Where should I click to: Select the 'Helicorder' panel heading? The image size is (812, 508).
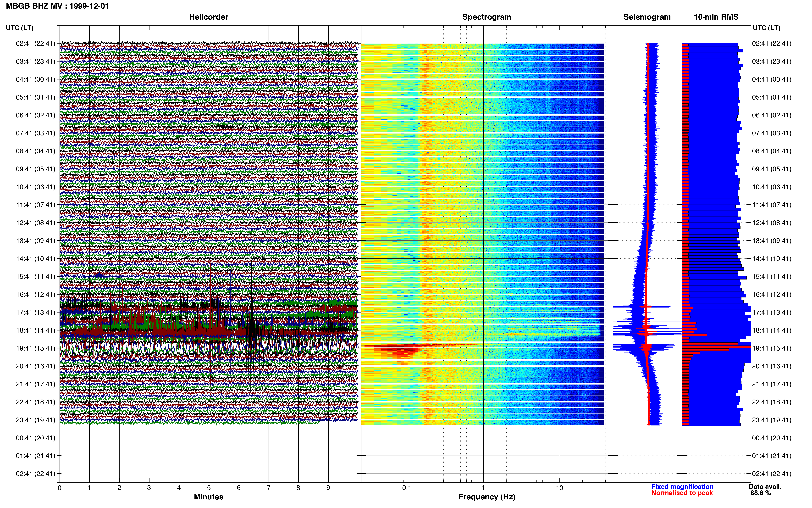tap(209, 17)
